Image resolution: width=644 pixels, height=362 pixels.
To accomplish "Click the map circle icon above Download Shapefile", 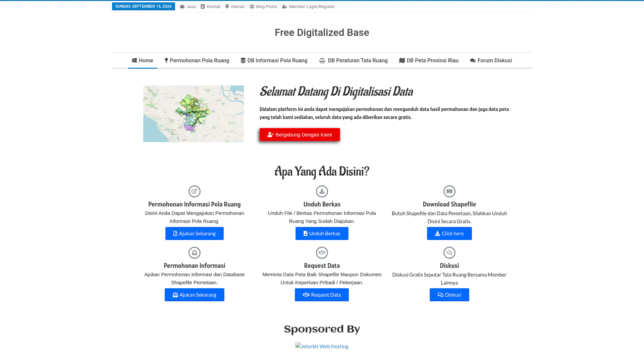I will (449, 191).
